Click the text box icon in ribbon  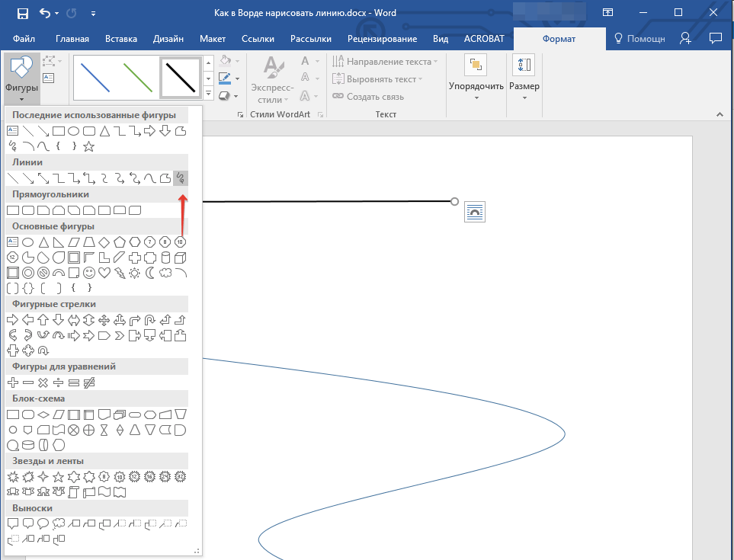pos(49,78)
